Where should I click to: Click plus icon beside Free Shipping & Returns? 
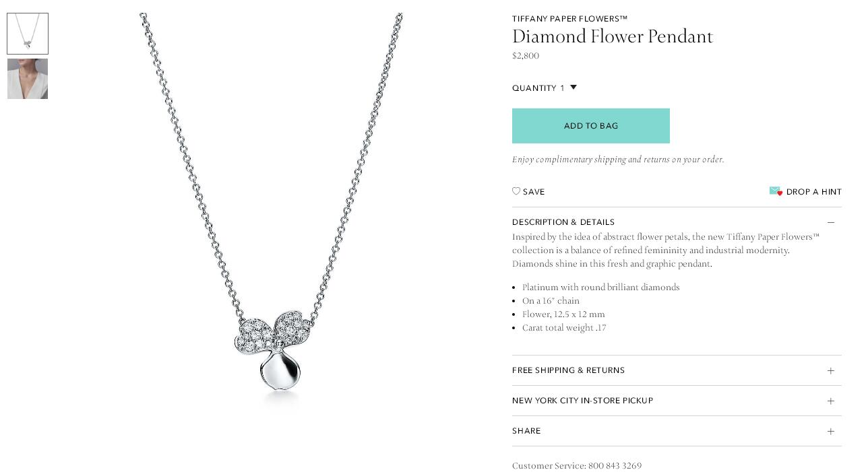click(x=831, y=371)
